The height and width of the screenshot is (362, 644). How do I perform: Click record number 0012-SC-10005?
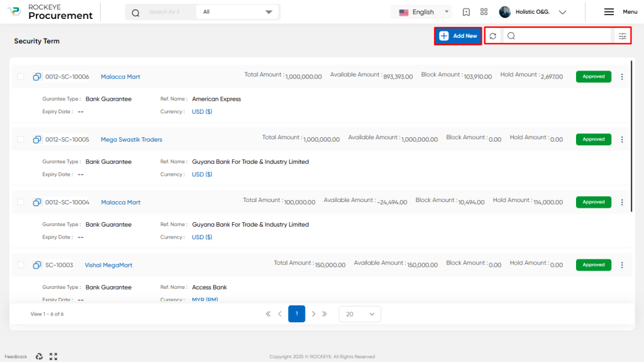pos(67,140)
